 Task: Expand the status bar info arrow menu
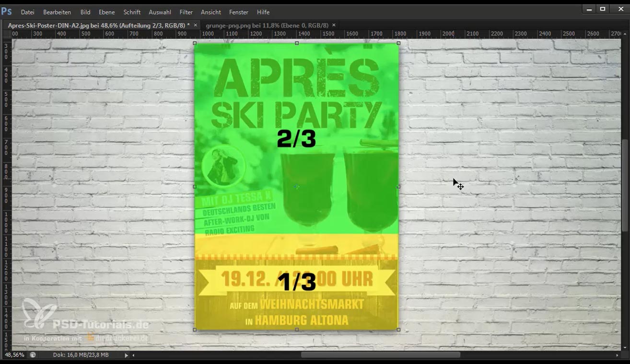pos(127,355)
